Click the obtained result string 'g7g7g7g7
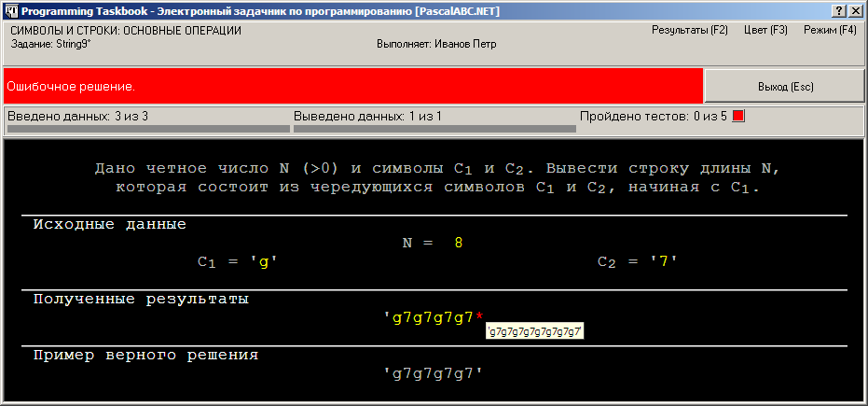Viewport: 868px width, 406px height. click(x=430, y=317)
